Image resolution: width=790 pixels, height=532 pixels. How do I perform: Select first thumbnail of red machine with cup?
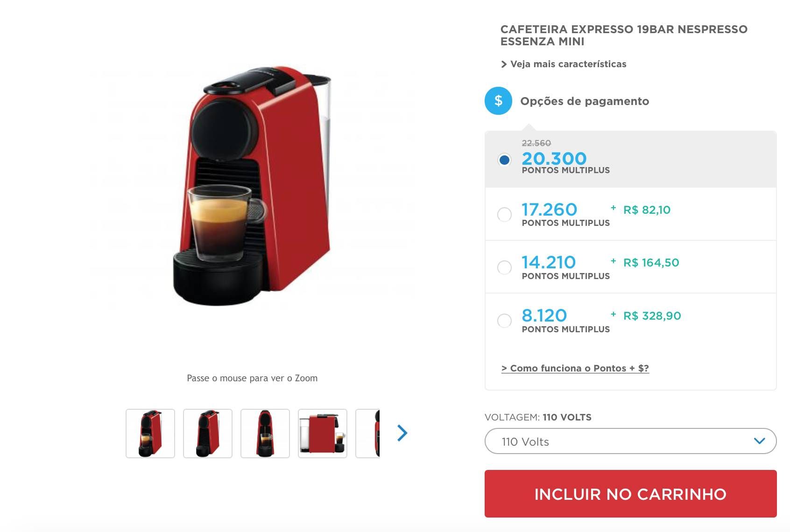150,434
